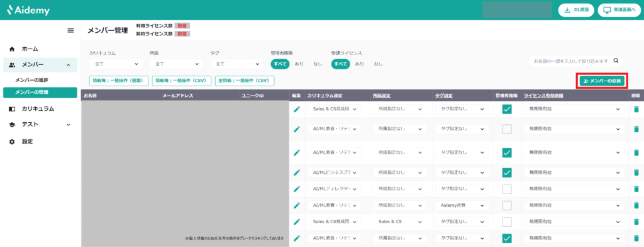The width and height of the screenshot is (644, 247).
Task: Click the edit pencil in the last member row
Action: [297, 238]
